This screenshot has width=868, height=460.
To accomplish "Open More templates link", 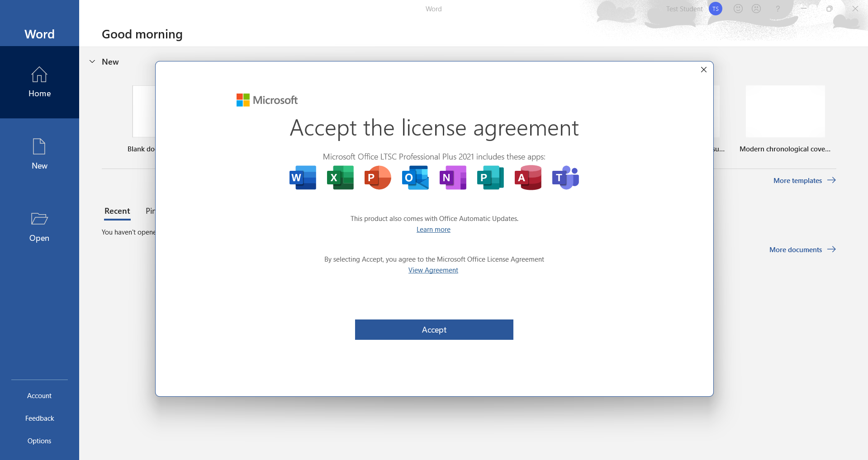I will click(x=804, y=180).
